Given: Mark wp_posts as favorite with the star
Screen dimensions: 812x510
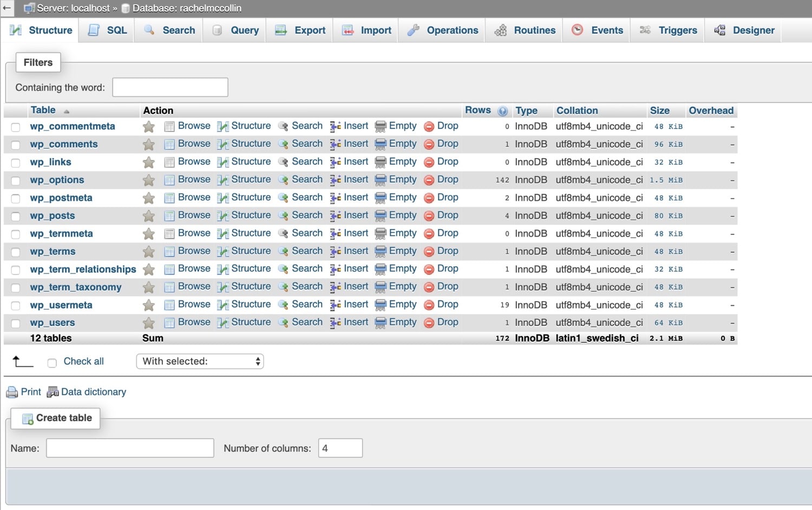Looking at the screenshot, I should 148,215.
